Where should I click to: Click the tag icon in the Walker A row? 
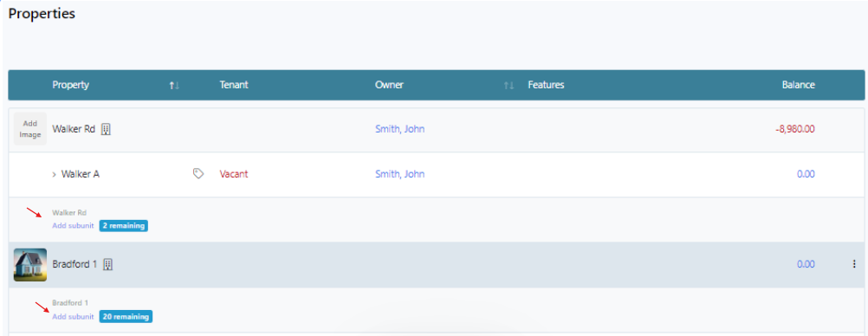198,174
